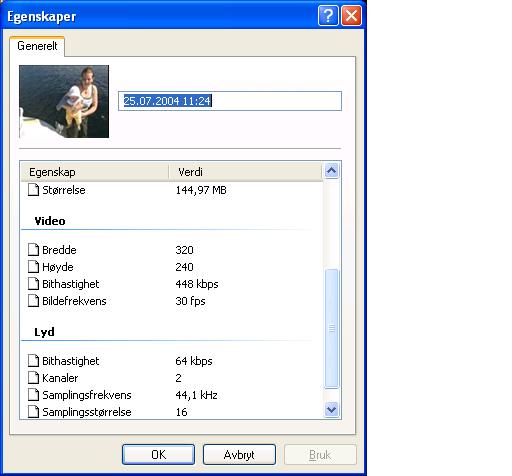This screenshot has width=512, height=476.
Task: Click the document icon beside Samplingsstørrelse
Action: (33, 412)
